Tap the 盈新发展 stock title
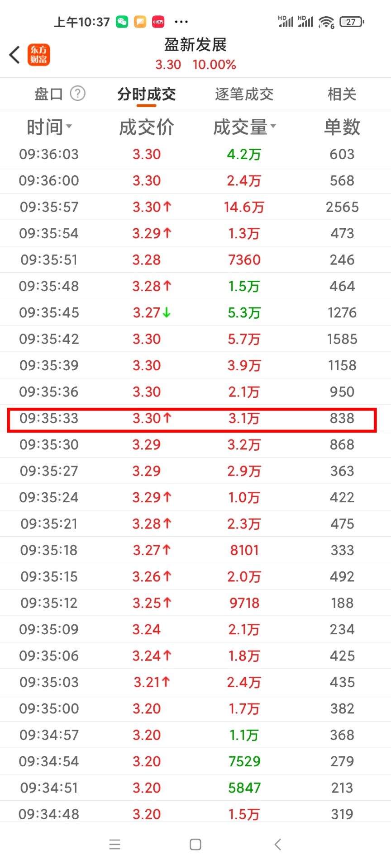 pyautogui.click(x=195, y=44)
